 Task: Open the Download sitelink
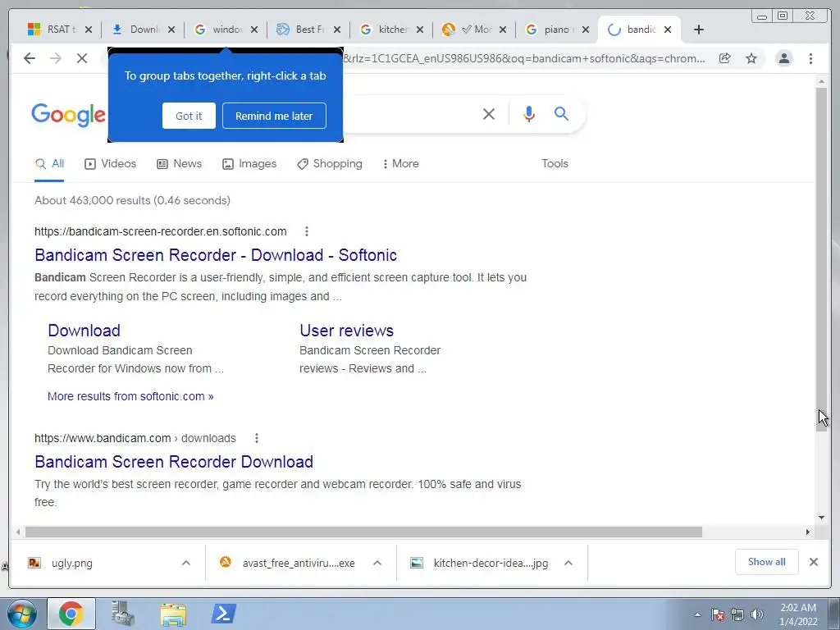pyautogui.click(x=84, y=331)
